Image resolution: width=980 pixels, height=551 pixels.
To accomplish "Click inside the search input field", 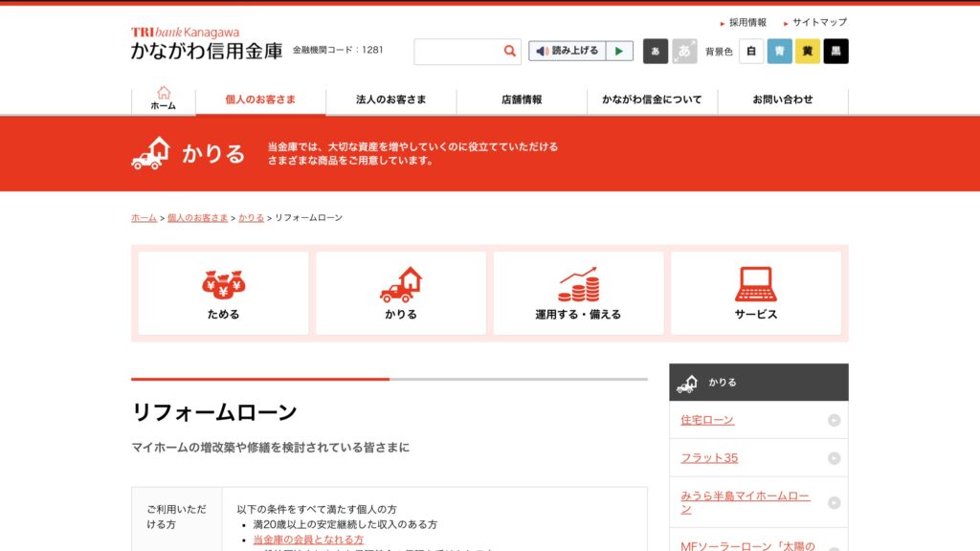I will [x=459, y=51].
